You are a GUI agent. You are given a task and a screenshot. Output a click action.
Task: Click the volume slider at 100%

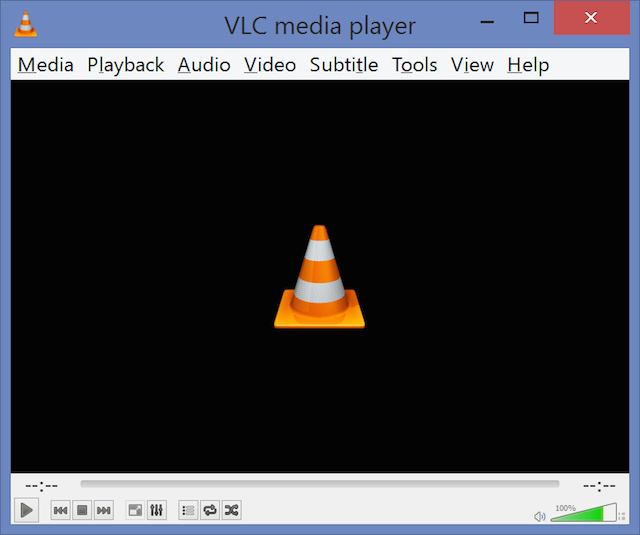(x=584, y=513)
